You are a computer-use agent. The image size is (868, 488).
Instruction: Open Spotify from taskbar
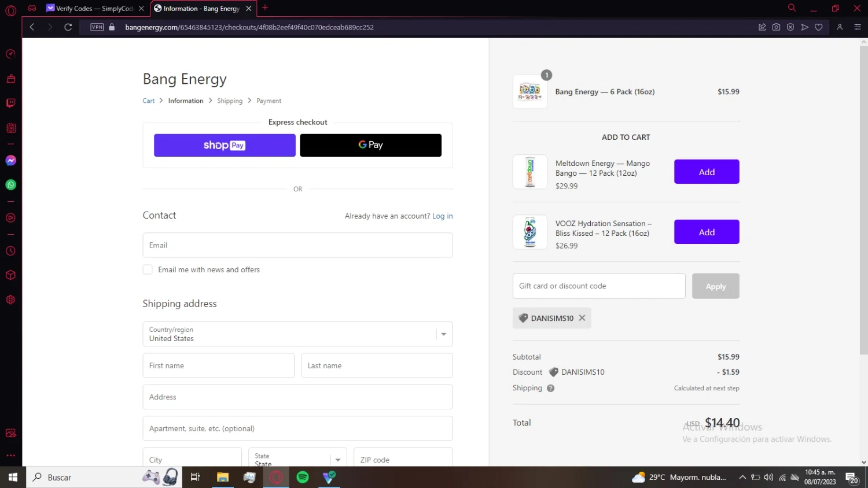pos(303,477)
